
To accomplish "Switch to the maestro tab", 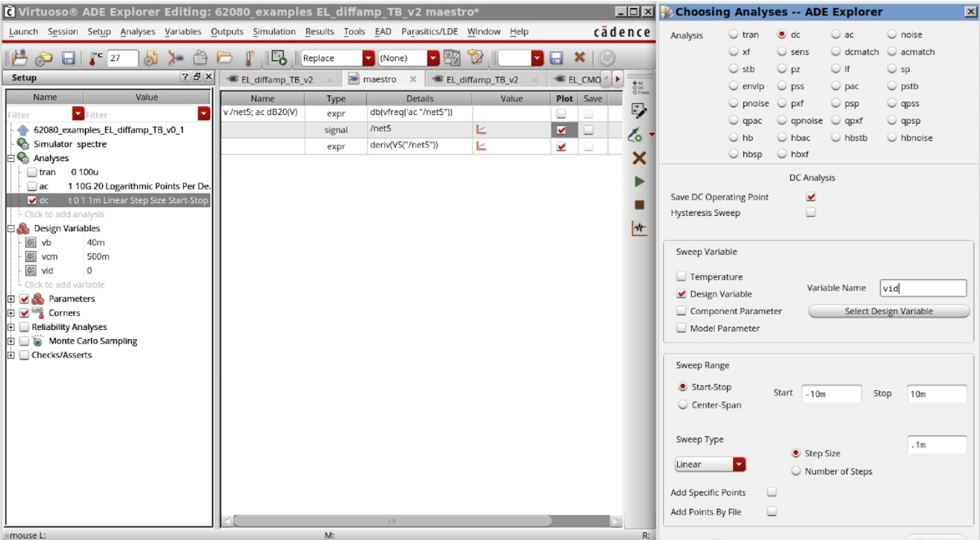I will click(x=379, y=79).
